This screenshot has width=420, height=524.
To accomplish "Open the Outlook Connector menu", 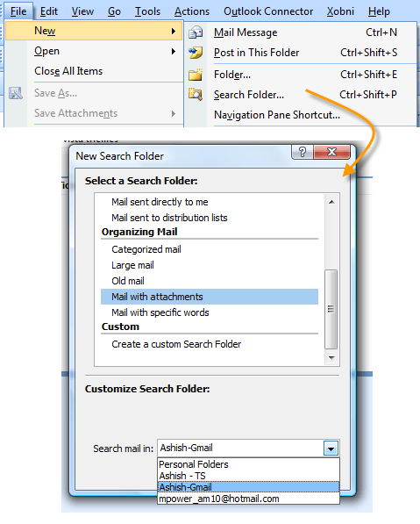I will 268,11.
